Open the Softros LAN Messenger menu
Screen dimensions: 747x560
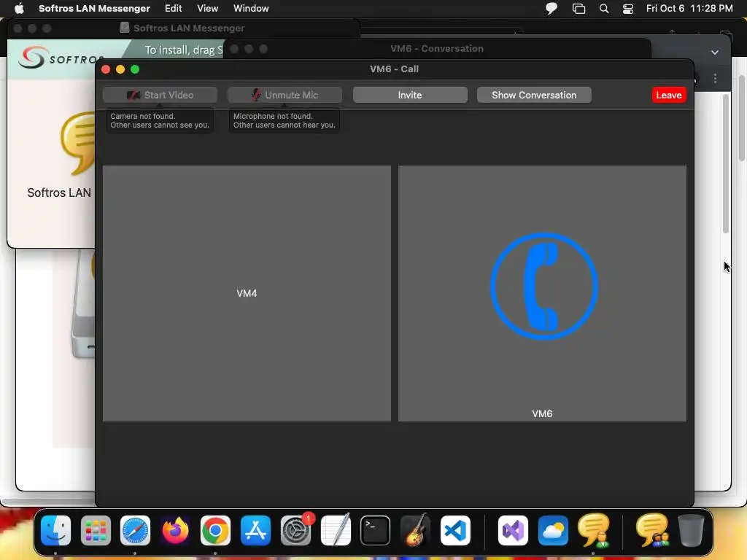[94, 8]
